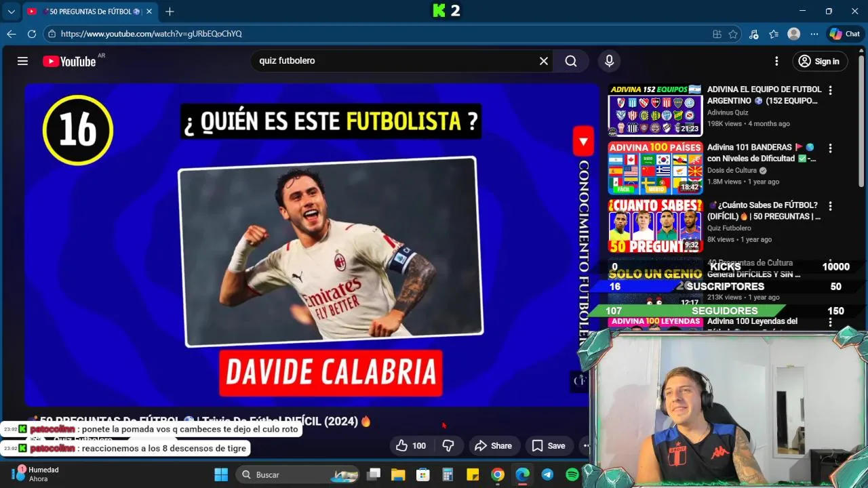Image resolution: width=868 pixels, height=488 pixels.
Task: Click the like count '100'
Action: (x=419, y=446)
